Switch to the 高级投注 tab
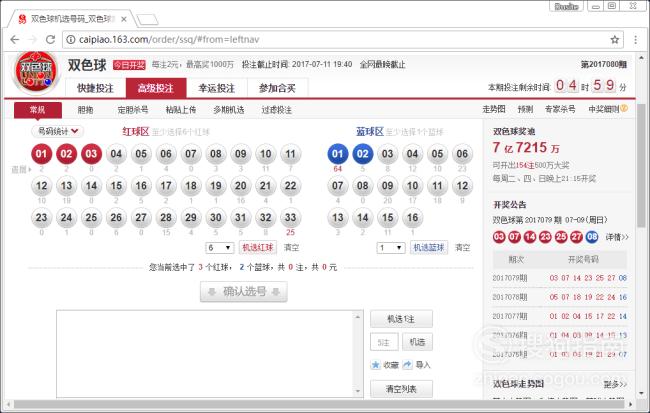The image size is (650, 413). [156, 88]
